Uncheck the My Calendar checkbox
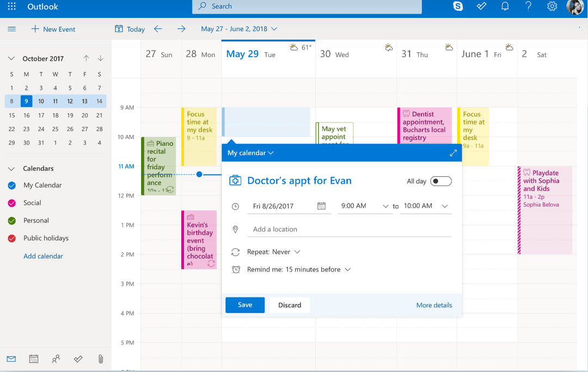This screenshot has width=588, height=372. [12, 185]
